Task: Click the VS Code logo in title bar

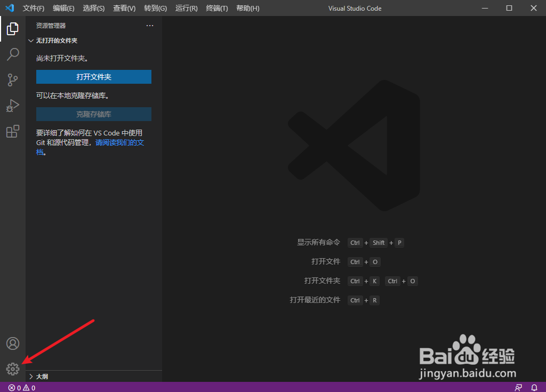Action: click(x=10, y=8)
